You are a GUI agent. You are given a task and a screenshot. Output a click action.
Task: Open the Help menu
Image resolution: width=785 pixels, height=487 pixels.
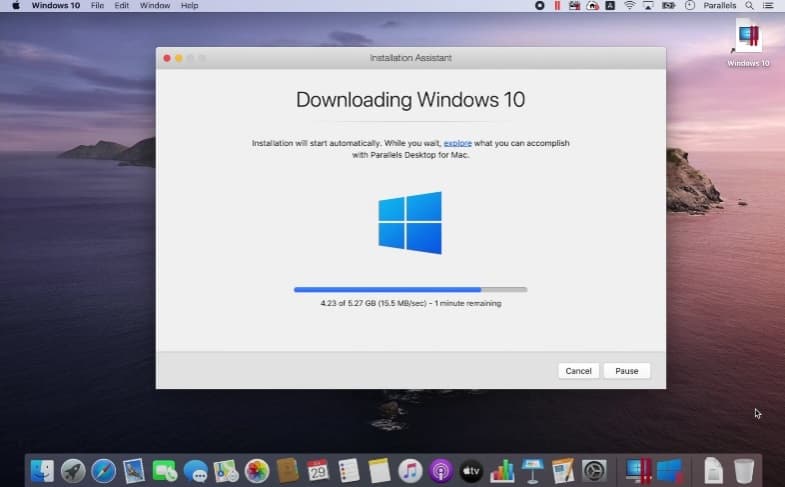click(x=189, y=6)
